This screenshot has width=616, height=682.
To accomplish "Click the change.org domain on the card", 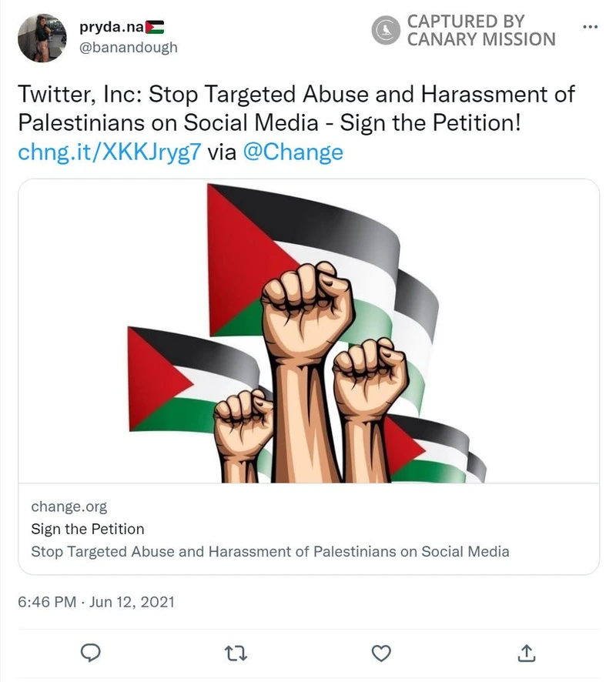I will tap(69, 506).
